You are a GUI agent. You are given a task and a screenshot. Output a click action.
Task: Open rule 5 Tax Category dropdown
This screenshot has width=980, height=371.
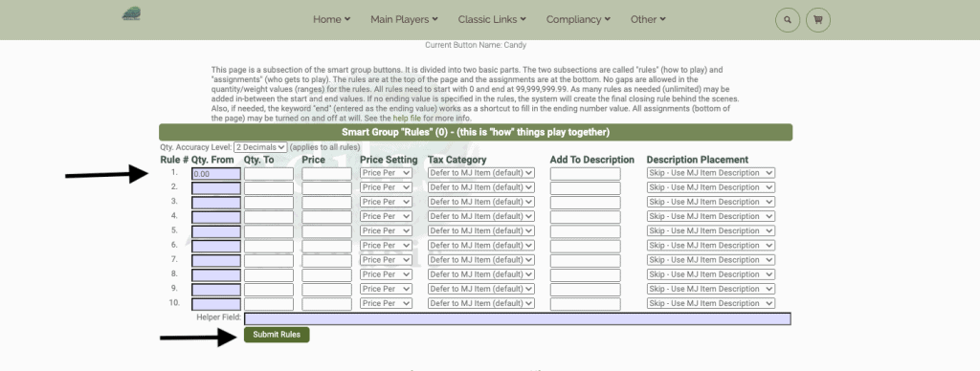click(x=481, y=231)
